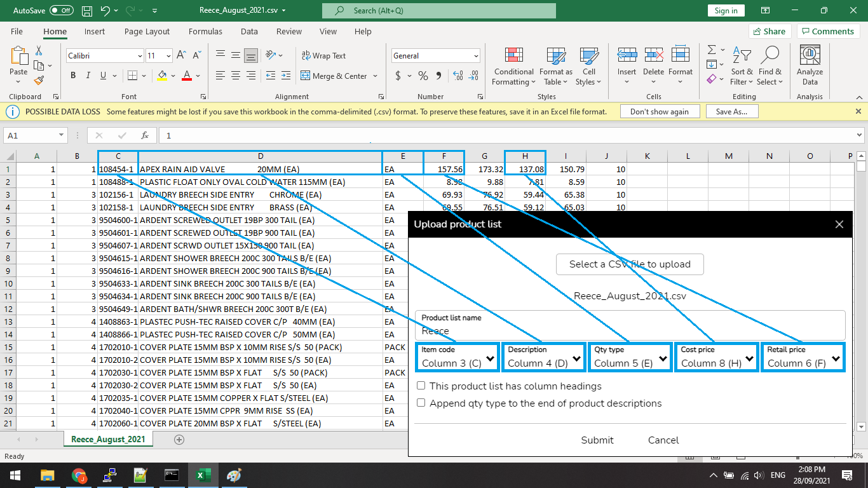Click the Windows Start button

(14, 475)
